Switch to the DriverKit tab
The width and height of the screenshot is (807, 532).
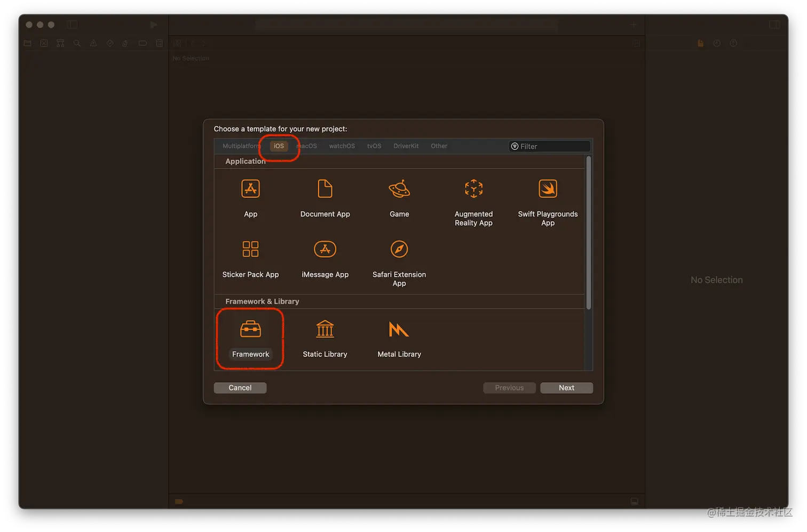tap(406, 146)
